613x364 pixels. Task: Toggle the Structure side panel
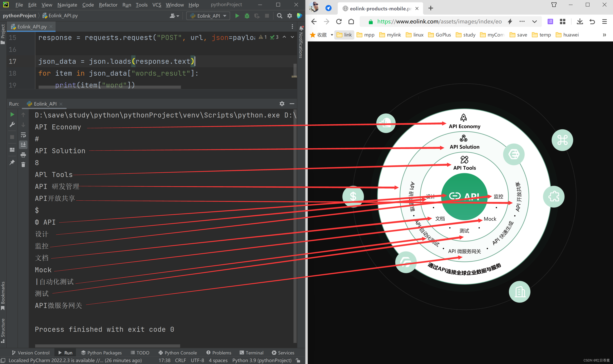(x=3, y=330)
